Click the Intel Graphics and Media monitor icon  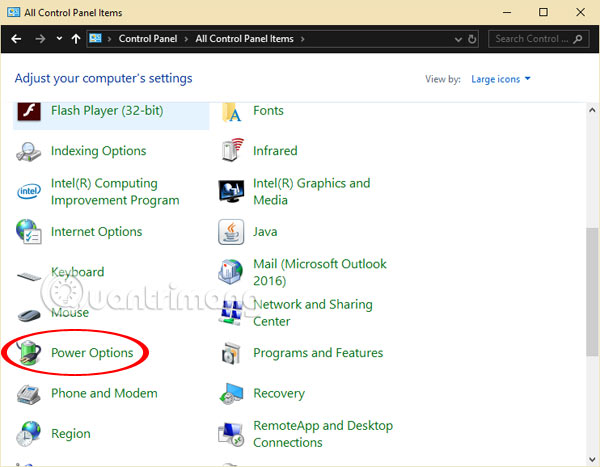click(231, 191)
